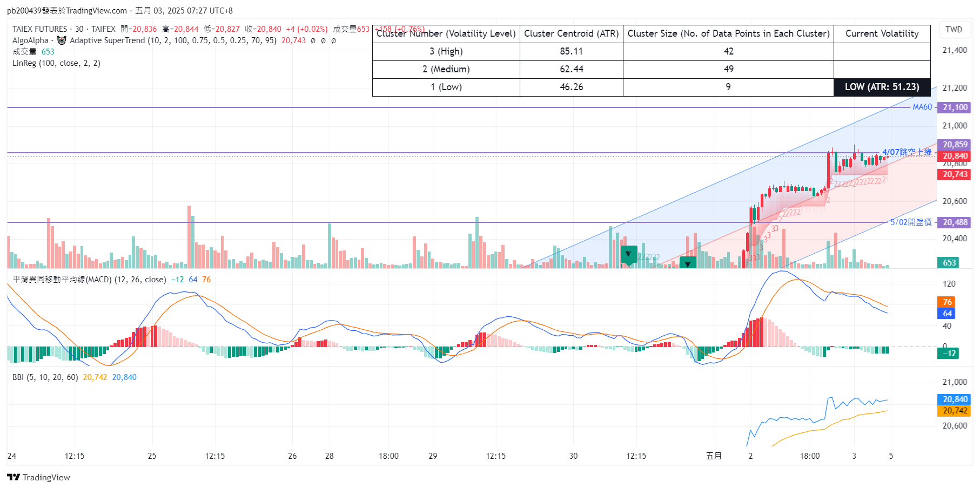980x489 pixels.
Task: Click the Cluster Size column header
Action: (728, 33)
